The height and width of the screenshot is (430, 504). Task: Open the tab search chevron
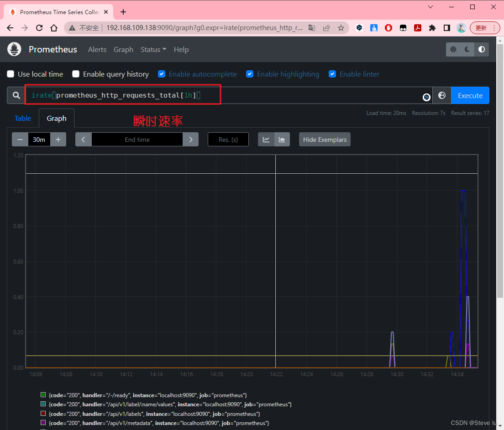click(x=430, y=7)
